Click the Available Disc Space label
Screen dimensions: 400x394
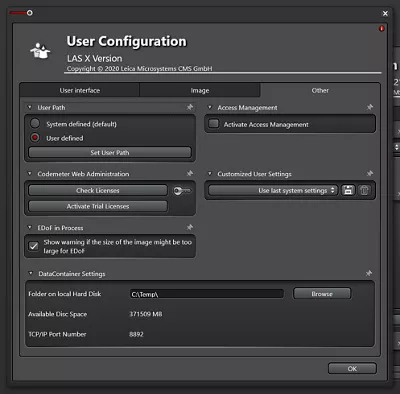coord(57,314)
